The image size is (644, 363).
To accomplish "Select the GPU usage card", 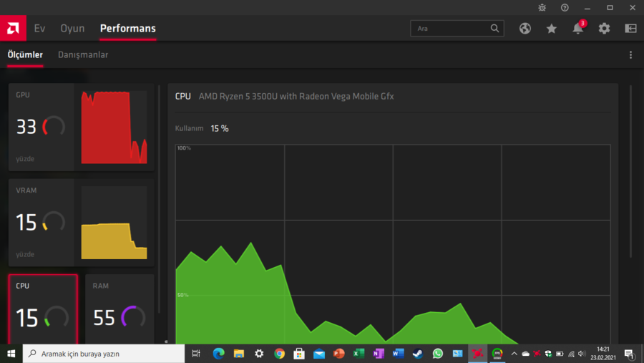I will point(82,127).
